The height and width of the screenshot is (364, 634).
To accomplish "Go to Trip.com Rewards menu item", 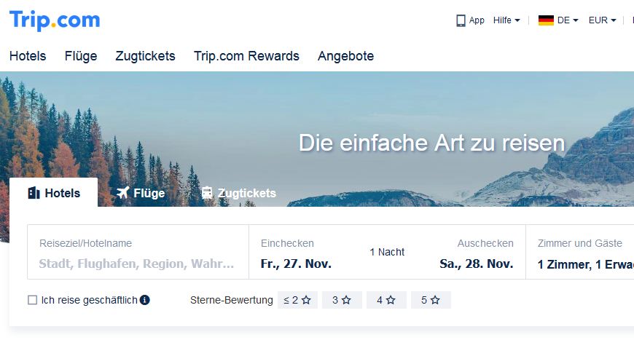I will coord(246,56).
